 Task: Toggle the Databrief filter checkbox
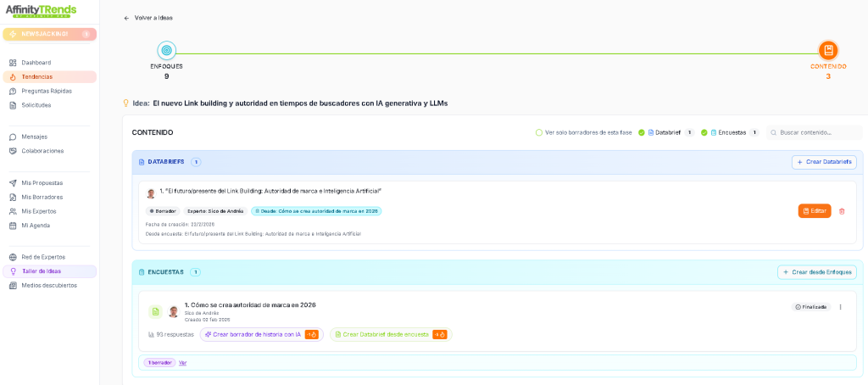642,132
